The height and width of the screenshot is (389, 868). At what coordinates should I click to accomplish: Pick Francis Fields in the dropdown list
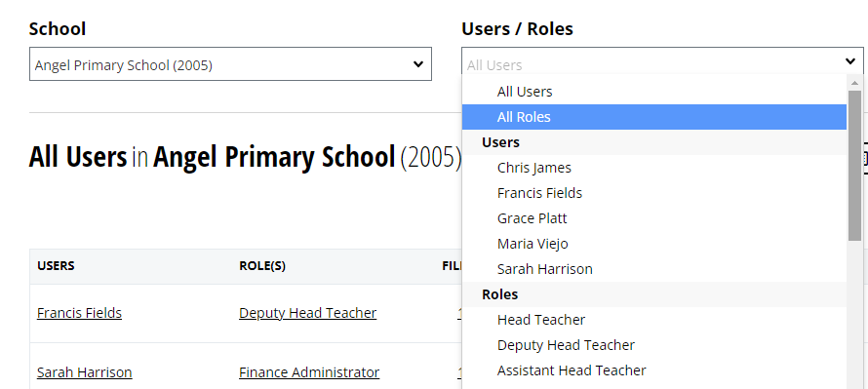654,193
